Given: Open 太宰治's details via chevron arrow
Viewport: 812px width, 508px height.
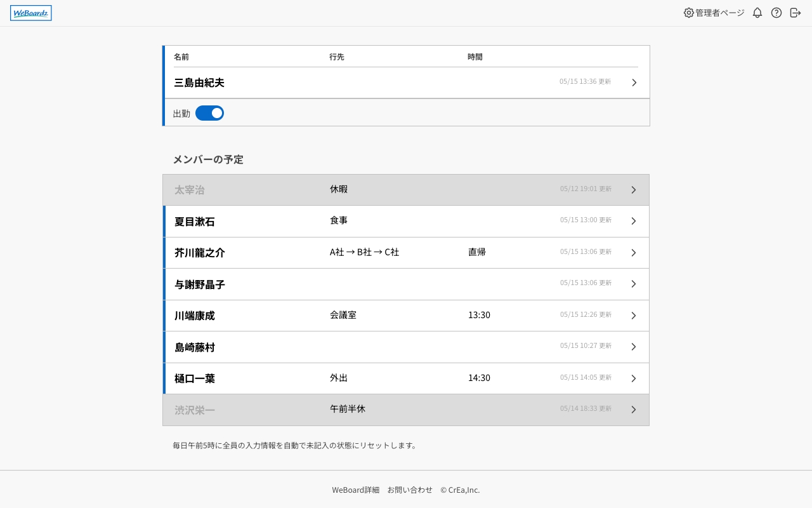Looking at the screenshot, I should 633,190.
